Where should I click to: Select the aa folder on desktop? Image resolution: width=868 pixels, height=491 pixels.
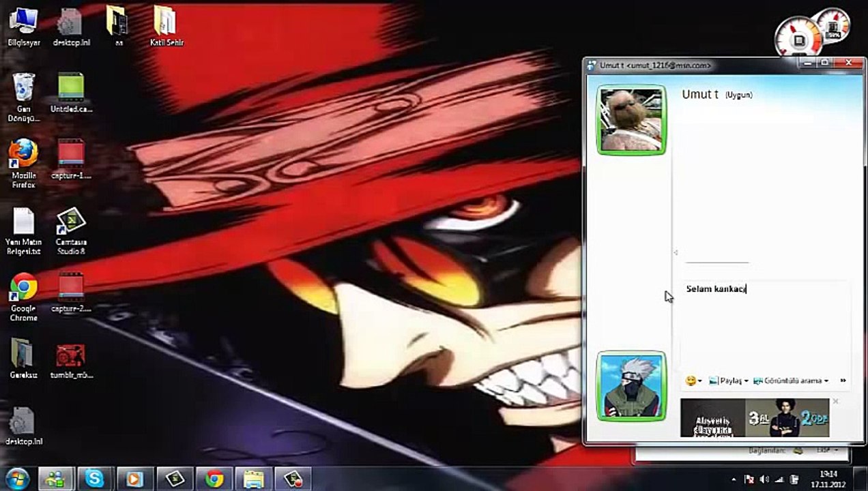point(118,28)
